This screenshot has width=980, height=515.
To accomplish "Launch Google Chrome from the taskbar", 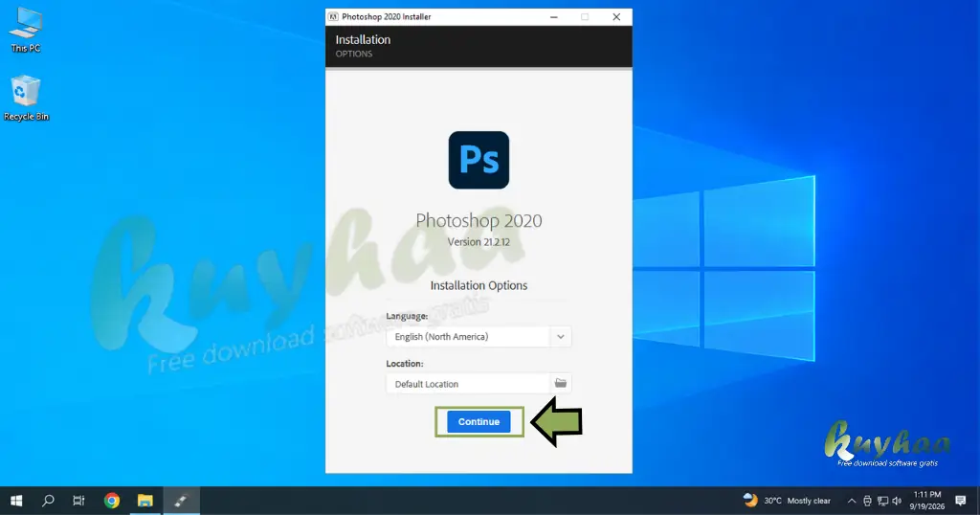I will coord(112,501).
